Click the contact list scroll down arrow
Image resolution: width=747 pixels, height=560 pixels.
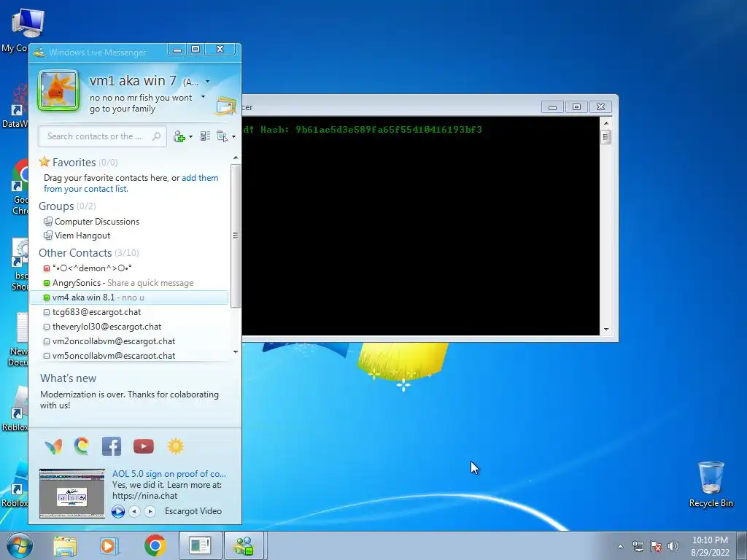(x=236, y=352)
